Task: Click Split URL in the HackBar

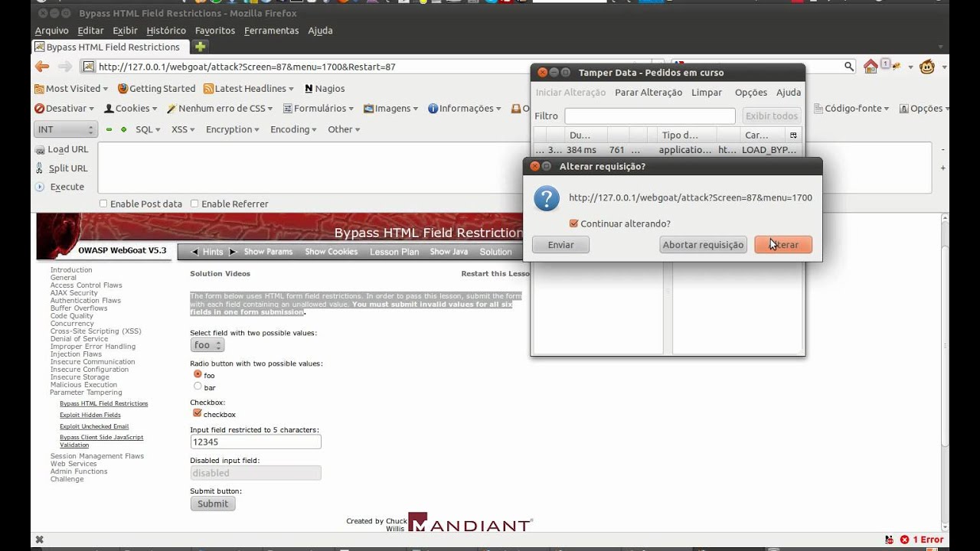Action: click(62, 168)
